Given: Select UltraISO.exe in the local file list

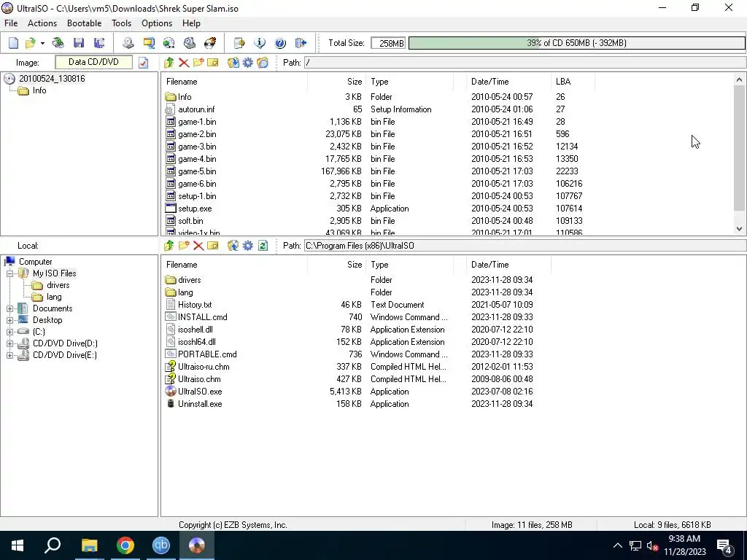Looking at the screenshot, I should point(200,392).
